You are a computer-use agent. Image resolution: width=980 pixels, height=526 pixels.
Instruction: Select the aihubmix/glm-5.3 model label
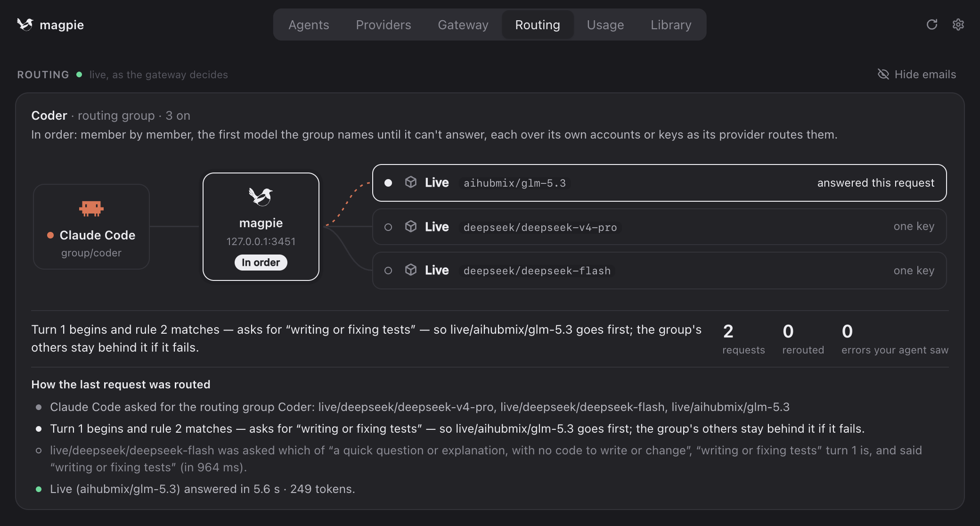(x=514, y=183)
